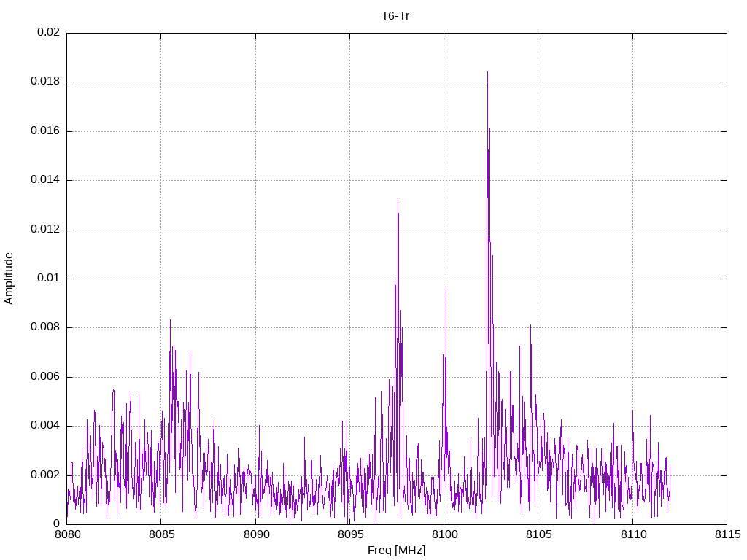Screen dimensions: 747x560
Task: Click the 0.016 y-axis tick label
Action: (x=45, y=131)
